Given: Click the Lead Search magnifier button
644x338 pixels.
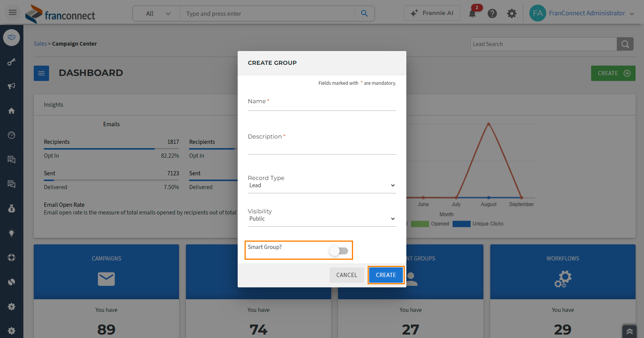Looking at the screenshot, I should (625, 44).
